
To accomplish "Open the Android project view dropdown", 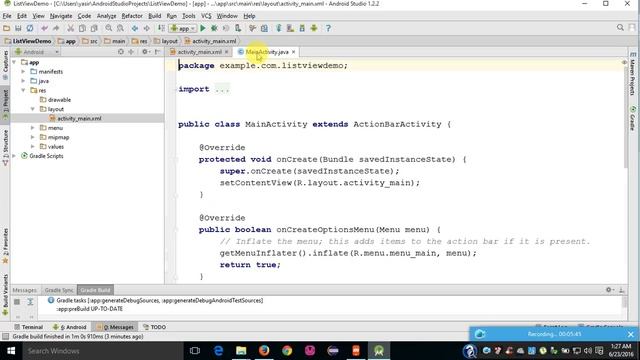I will 37,52.
